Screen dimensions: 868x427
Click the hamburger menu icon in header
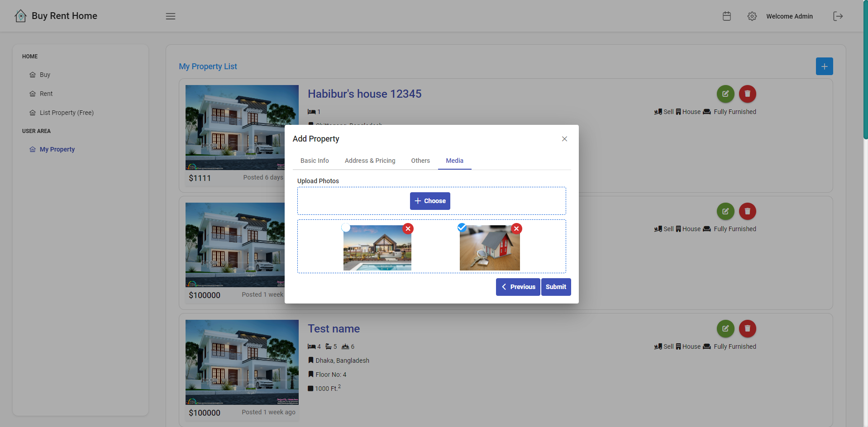click(170, 16)
